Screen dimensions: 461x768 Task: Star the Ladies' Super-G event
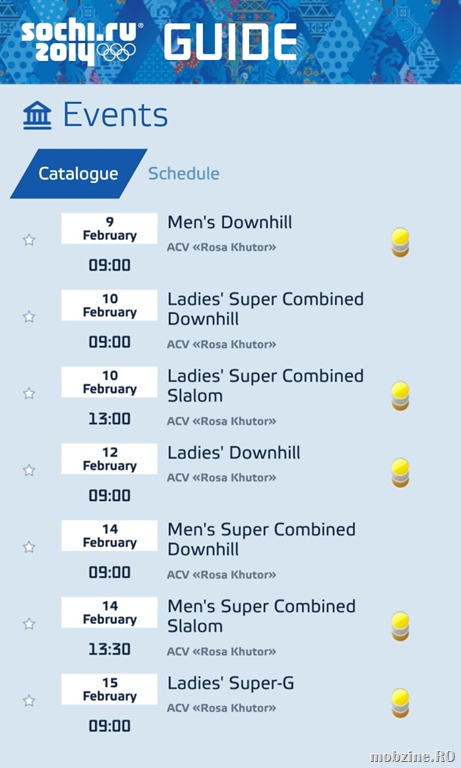(x=29, y=700)
